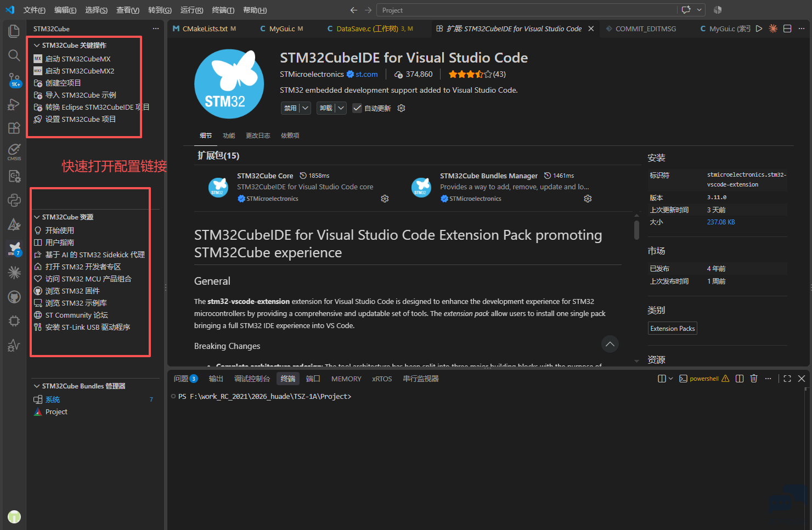Open the Run and Debug view
This screenshot has width=812, height=530.
14,104
